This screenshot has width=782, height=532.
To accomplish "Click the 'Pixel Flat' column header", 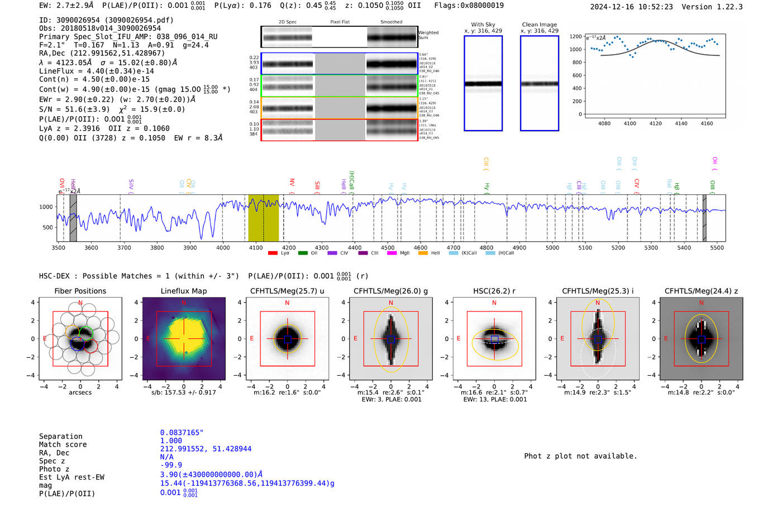I will click(340, 22).
